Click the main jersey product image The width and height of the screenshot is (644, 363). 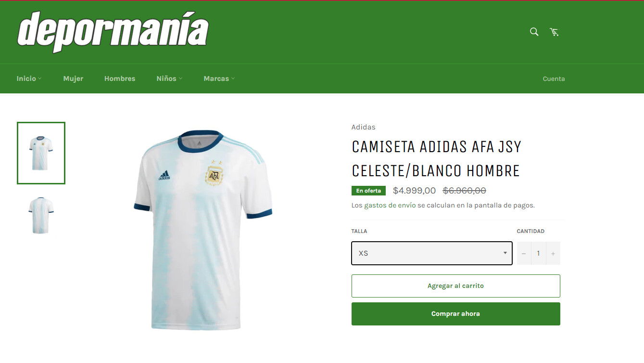click(203, 230)
